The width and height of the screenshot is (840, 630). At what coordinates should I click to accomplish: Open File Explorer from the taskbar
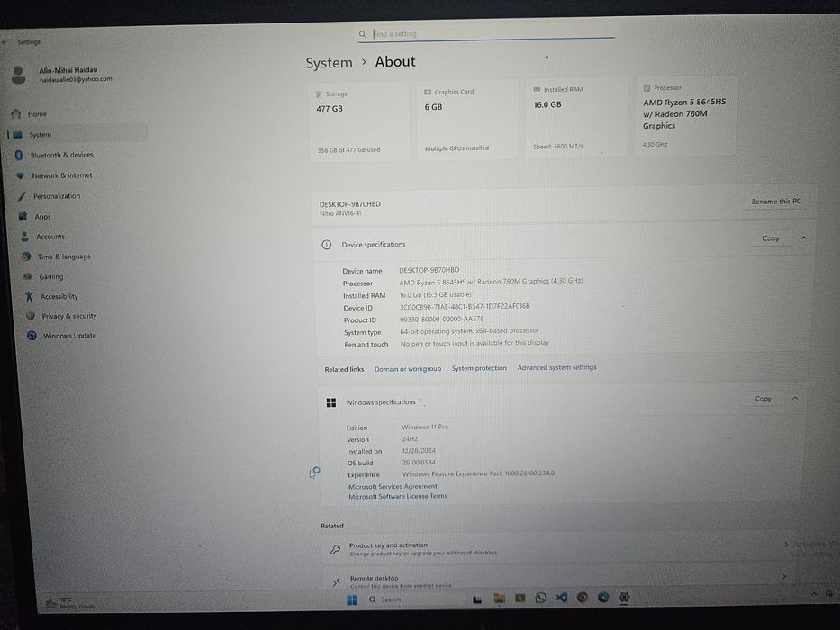click(500, 598)
